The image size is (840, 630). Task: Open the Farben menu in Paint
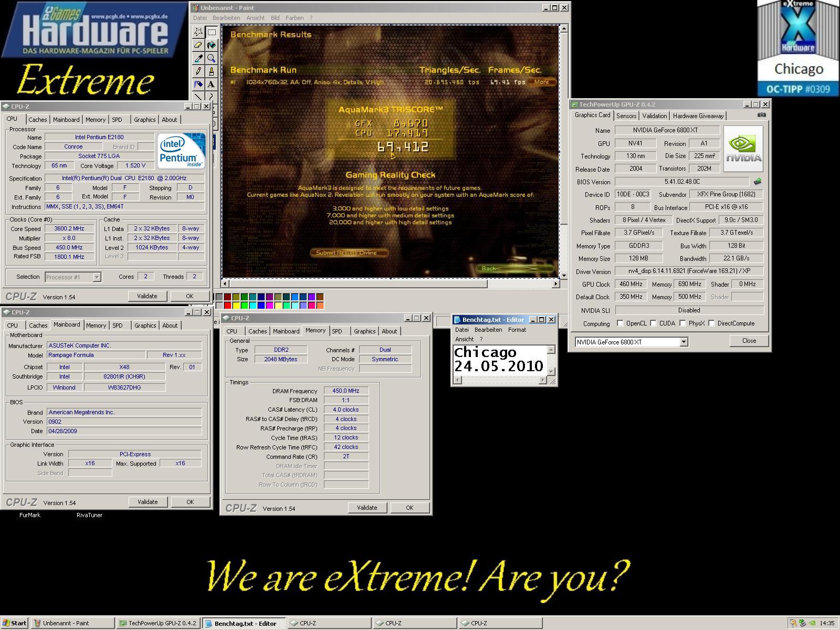click(295, 18)
